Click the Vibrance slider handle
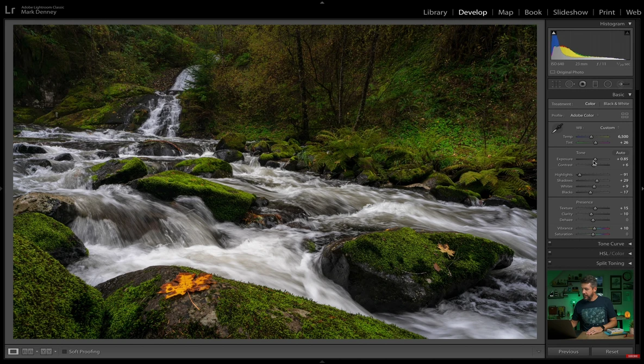The width and height of the screenshot is (644, 364). 595,228
